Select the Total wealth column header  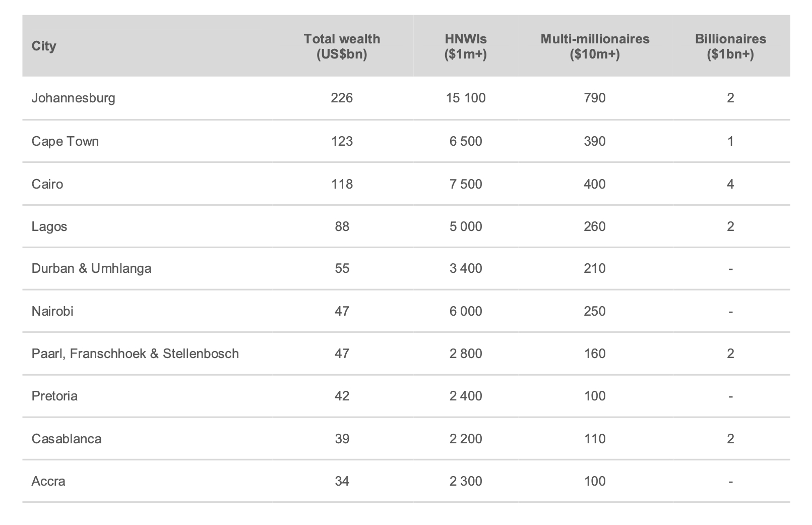342,46
